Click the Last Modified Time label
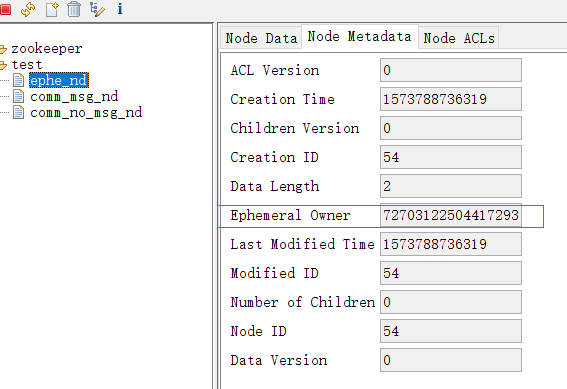567x389 pixels. pyautogui.click(x=302, y=244)
